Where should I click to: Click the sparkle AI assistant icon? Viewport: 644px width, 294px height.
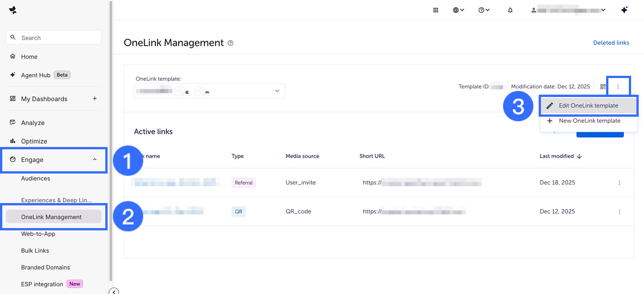pyautogui.click(x=624, y=10)
